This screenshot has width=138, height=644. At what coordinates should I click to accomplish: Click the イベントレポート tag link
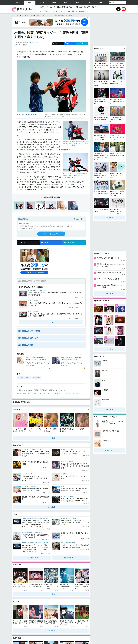click(x=24, y=378)
